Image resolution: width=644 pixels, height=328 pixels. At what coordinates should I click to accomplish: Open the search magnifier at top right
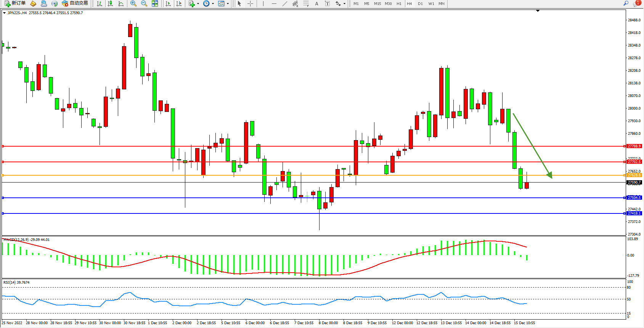point(626,3)
